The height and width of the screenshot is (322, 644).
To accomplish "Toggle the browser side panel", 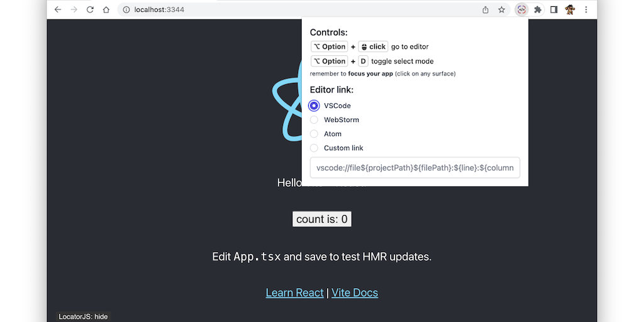I will [x=554, y=9].
